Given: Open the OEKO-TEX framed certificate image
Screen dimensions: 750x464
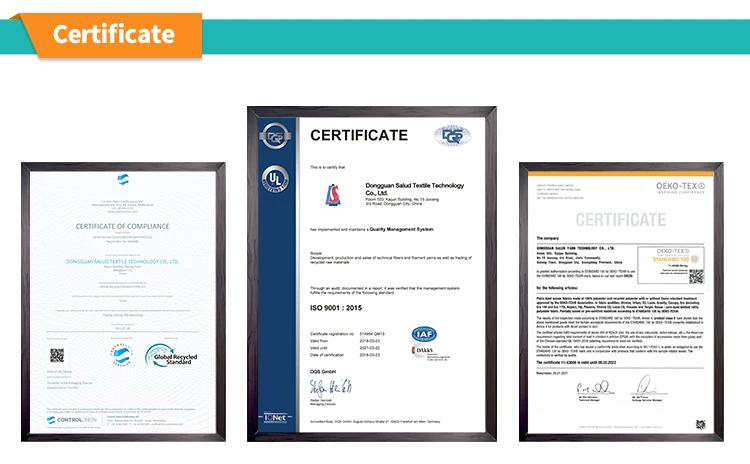Looking at the screenshot, I should [x=621, y=302].
